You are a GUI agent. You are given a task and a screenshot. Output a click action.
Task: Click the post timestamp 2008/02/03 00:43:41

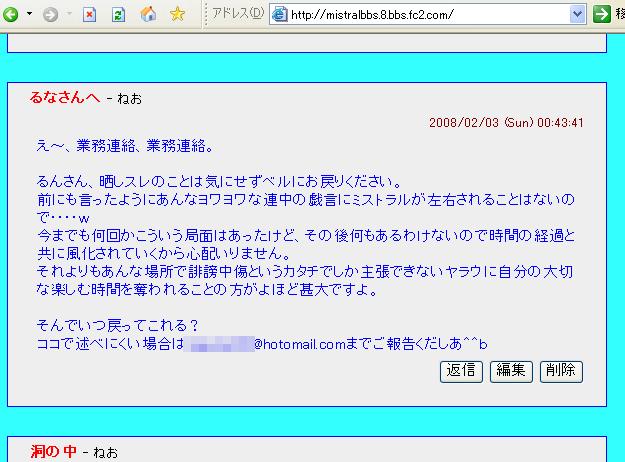tap(506, 123)
